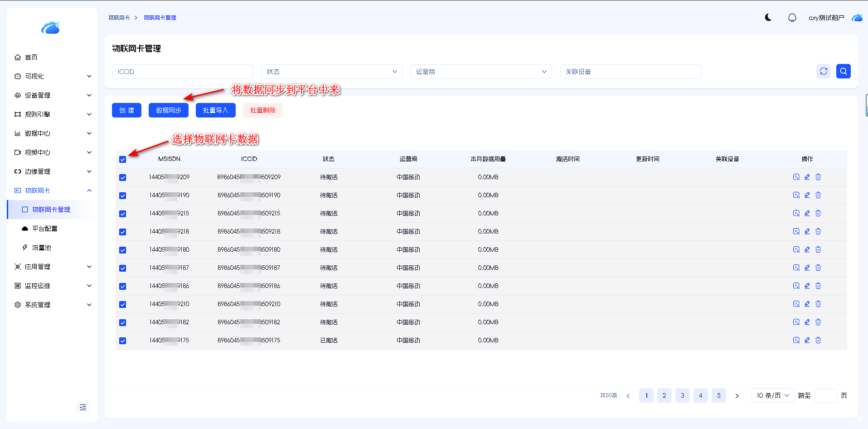868x429 pixels.
Task: Click the cloud logo in sidebar
Action: (x=50, y=28)
